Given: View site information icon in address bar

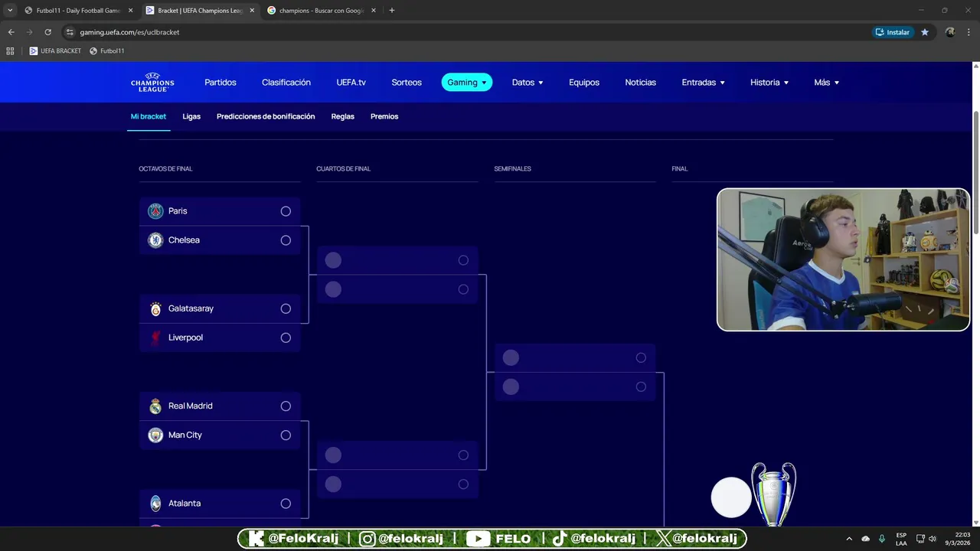Looking at the screenshot, I should [70, 32].
